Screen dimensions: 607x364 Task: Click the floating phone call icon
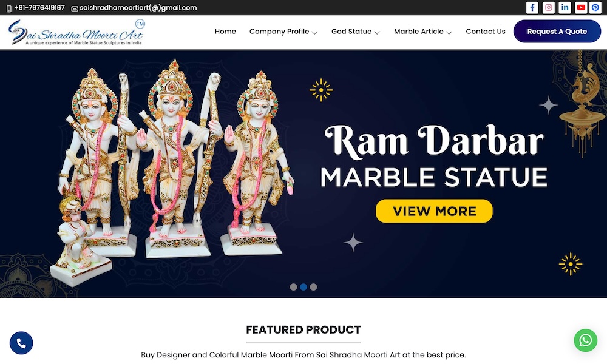21,343
